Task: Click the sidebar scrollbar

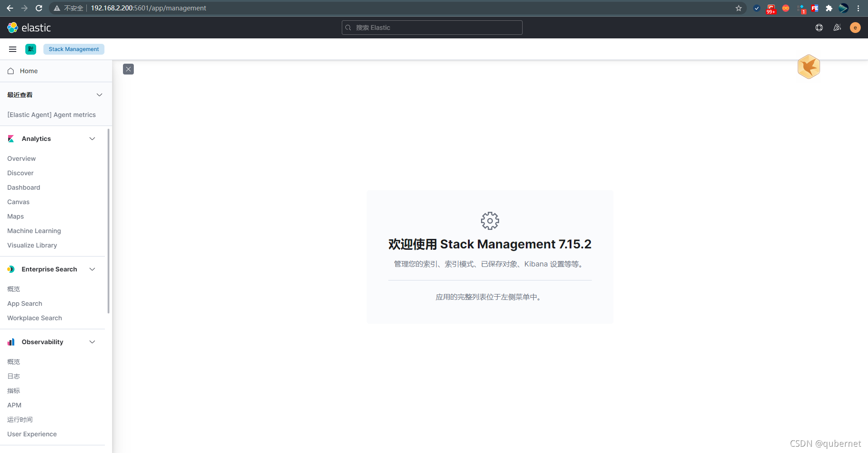Action: 108,221
